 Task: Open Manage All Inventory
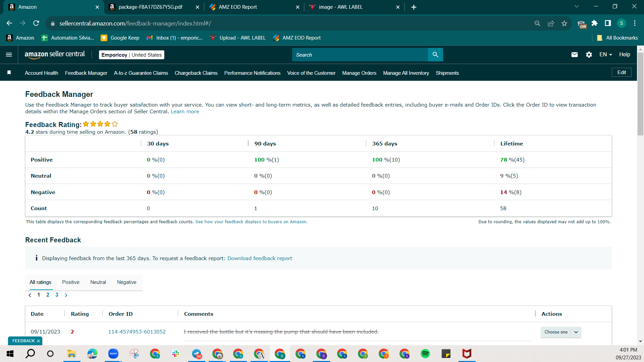coord(406,73)
